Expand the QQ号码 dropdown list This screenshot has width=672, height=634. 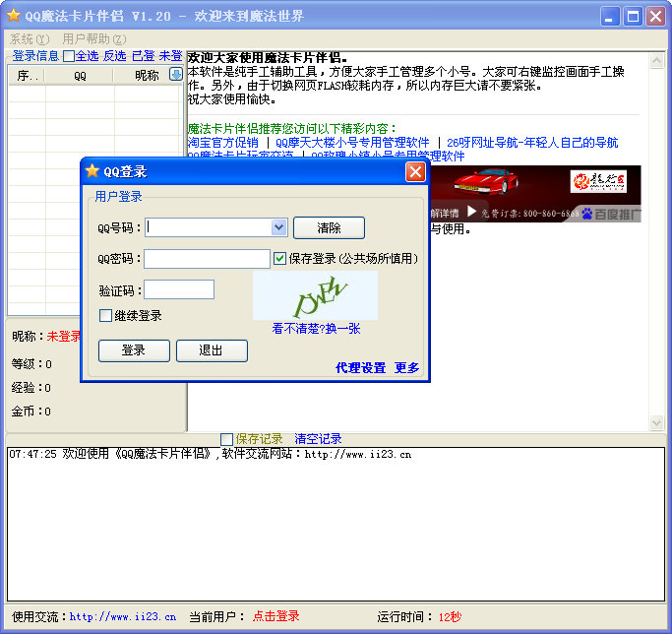pos(279,226)
